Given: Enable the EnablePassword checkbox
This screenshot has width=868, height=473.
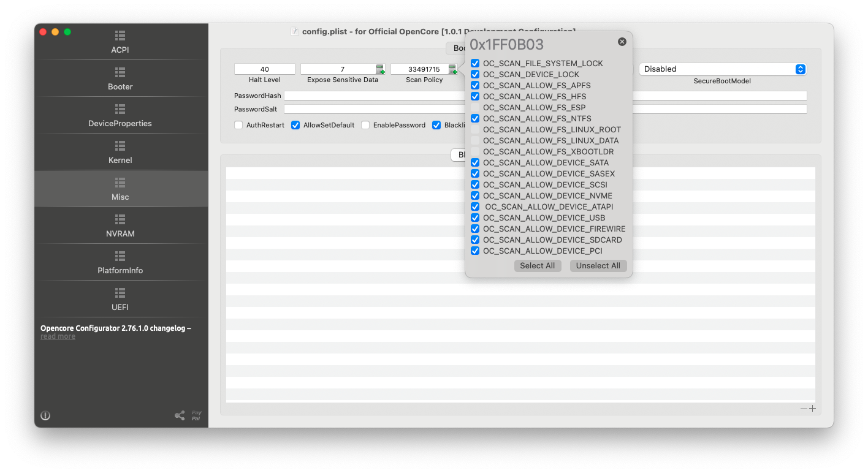Looking at the screenshot, I should pyautogui.click(x=365, y=125).
